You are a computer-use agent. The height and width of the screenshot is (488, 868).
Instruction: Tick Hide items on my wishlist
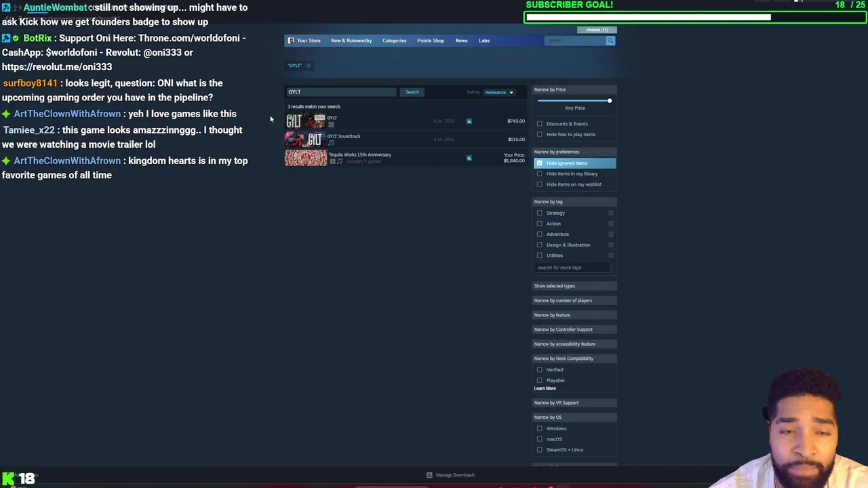[540, 184]
